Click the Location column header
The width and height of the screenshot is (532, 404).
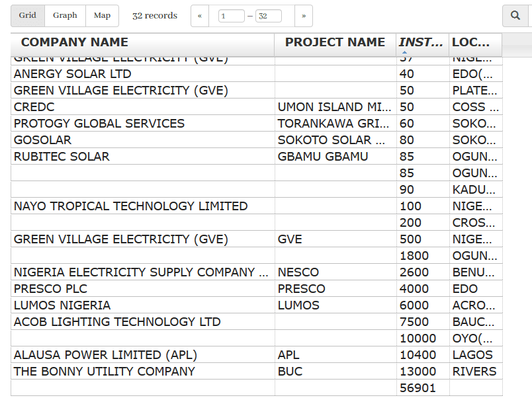[x=471, y=42]
